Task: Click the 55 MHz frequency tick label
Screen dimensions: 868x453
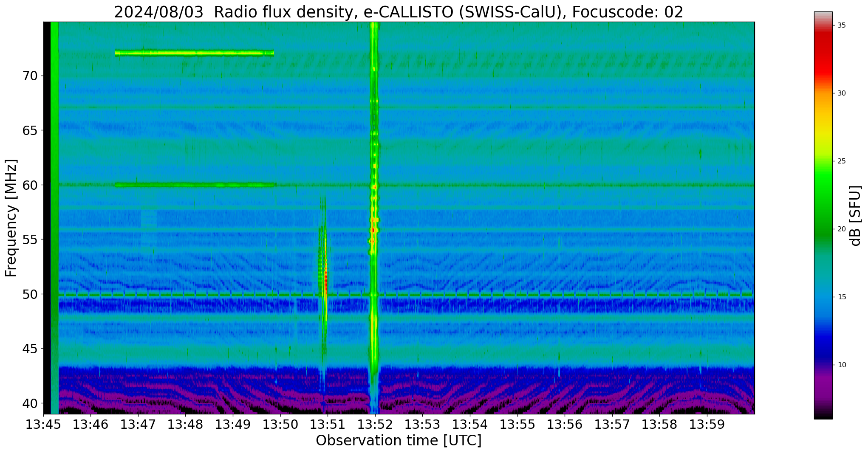Action: tap(30, 239)
